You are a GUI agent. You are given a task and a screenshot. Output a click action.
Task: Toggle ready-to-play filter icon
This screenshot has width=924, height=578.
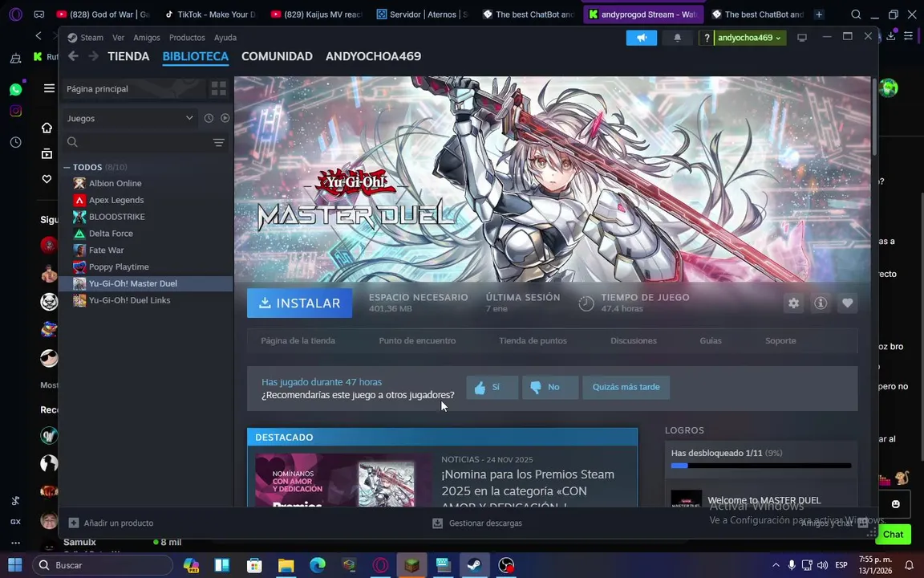coord(225,118)
